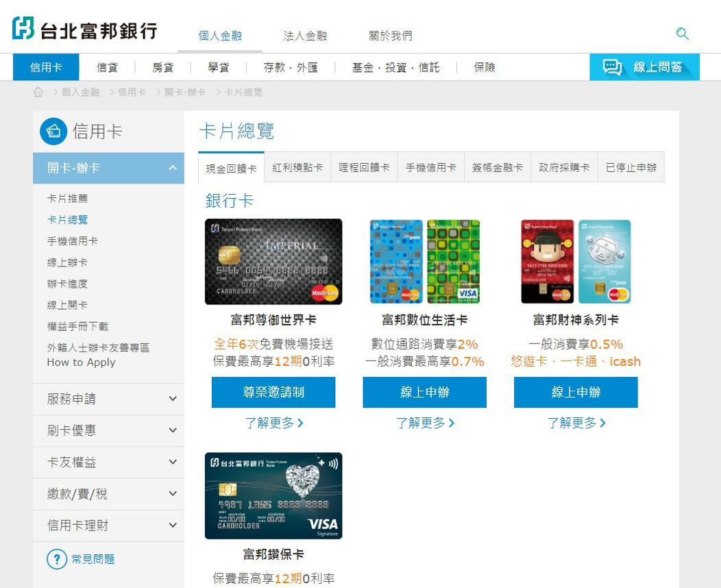The height and width of the screenshot is (588, 721).
Task: Go to 信用卡 in the breadcrumb
Action: point(132,93)
